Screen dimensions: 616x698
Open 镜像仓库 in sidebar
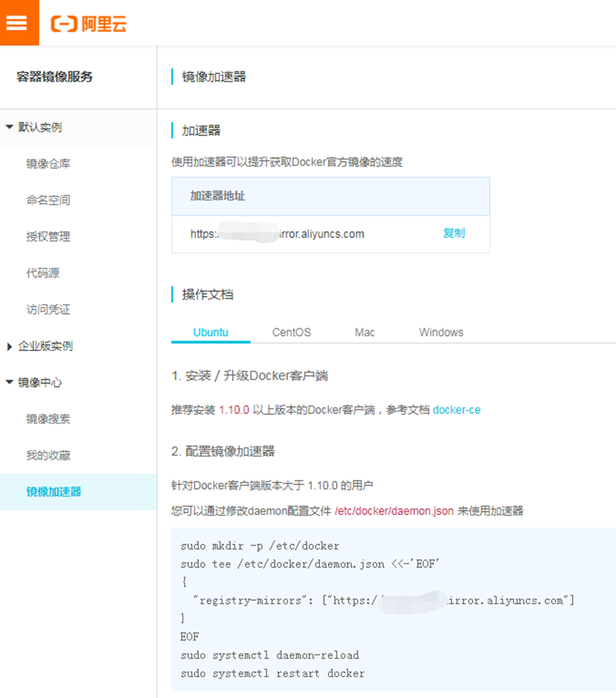48,164
